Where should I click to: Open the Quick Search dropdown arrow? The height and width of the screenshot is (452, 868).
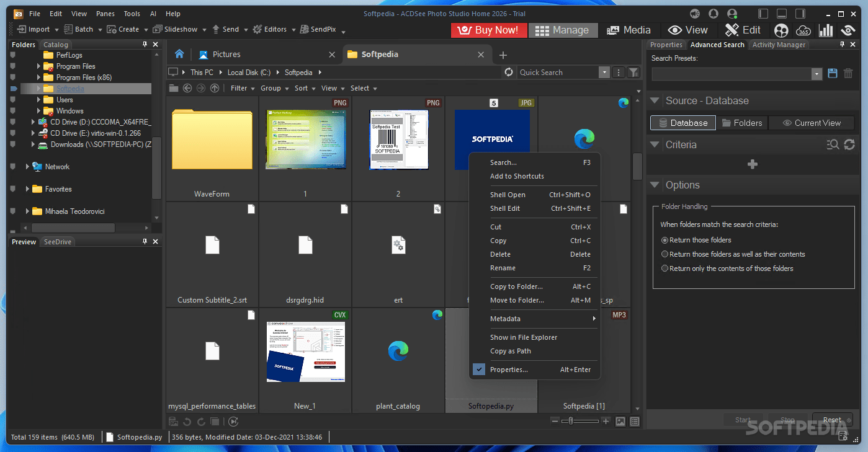(604, 72)
